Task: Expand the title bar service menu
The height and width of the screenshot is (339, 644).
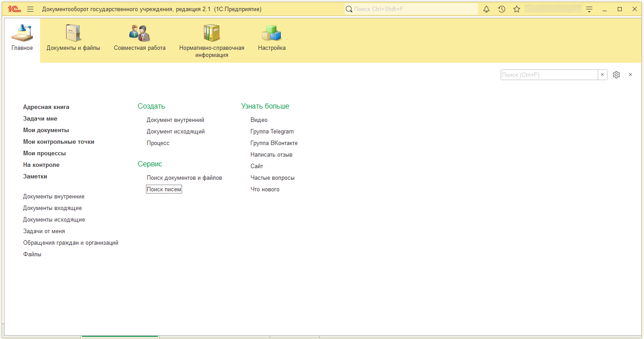Action: tap(589, 9)
